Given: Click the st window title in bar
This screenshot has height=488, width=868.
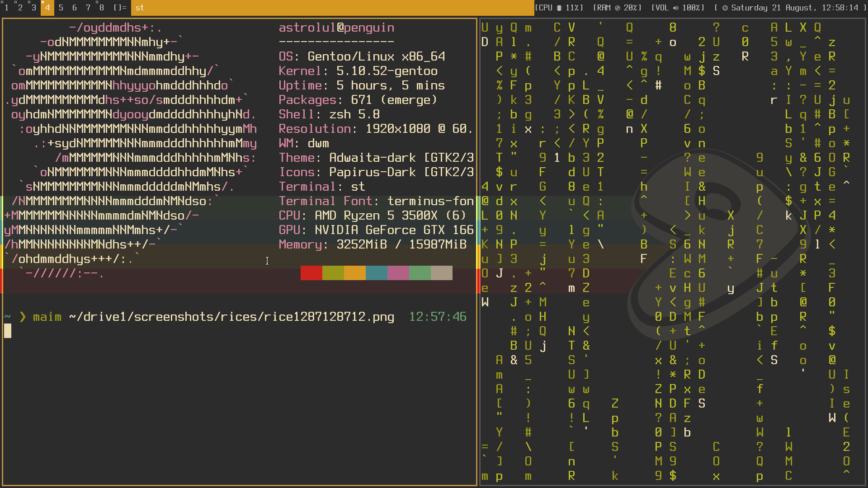Looking at the screenshot, I should tap(140, 8).
